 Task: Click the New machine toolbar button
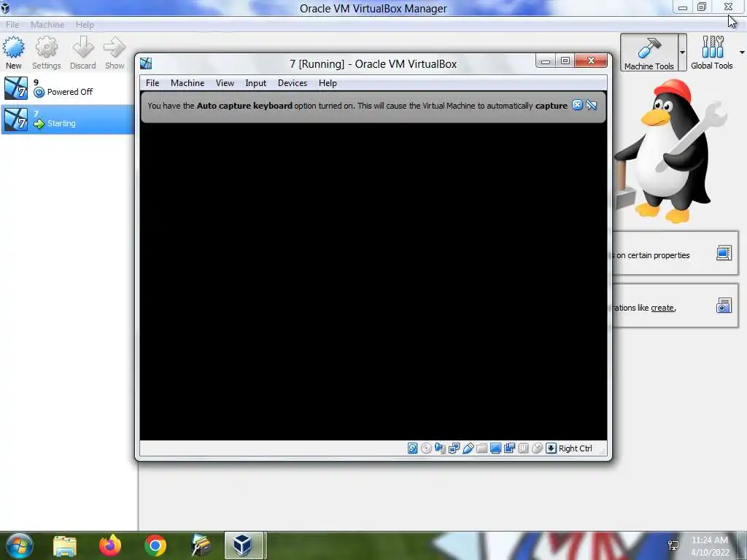(13, 53)
